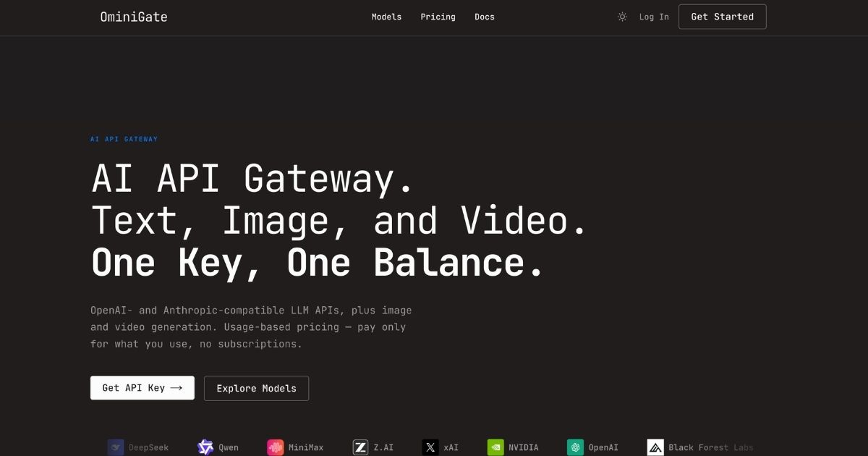This screenshot has height=456, width=868.
Task: Go to the OminiGate home logo
Action: pos(134,17)
